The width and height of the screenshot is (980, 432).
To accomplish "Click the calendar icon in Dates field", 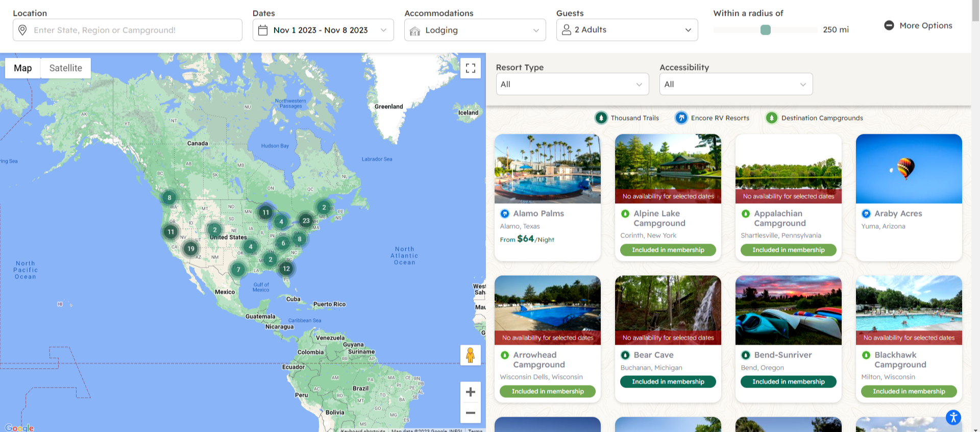I will pyautogui.click(x=263, y=30).
